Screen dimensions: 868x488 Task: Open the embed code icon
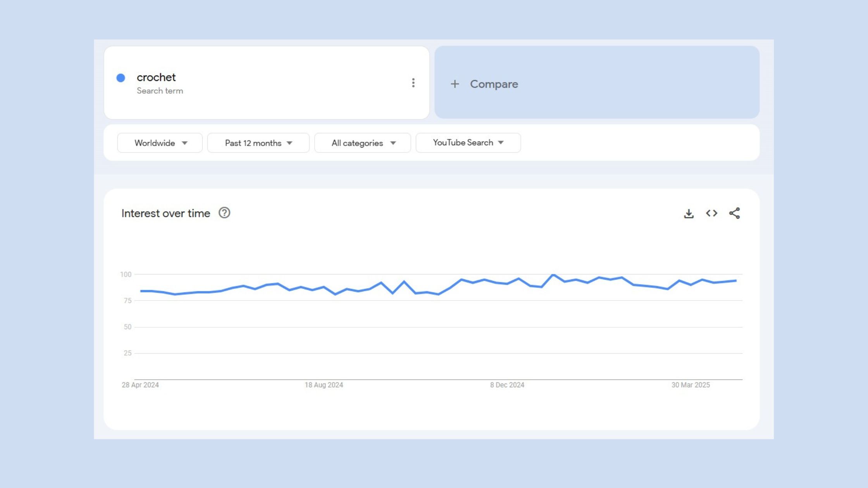(711, 213)
